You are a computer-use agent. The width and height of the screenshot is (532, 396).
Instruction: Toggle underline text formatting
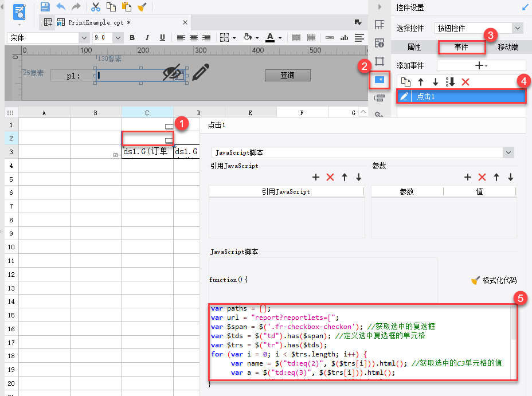pyautogui.click(x=162, y=38)
